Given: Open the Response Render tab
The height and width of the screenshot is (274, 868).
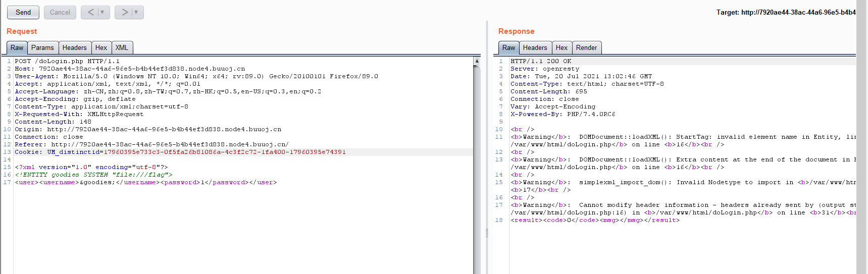Looking at the screenshot, I should [586, 47].
